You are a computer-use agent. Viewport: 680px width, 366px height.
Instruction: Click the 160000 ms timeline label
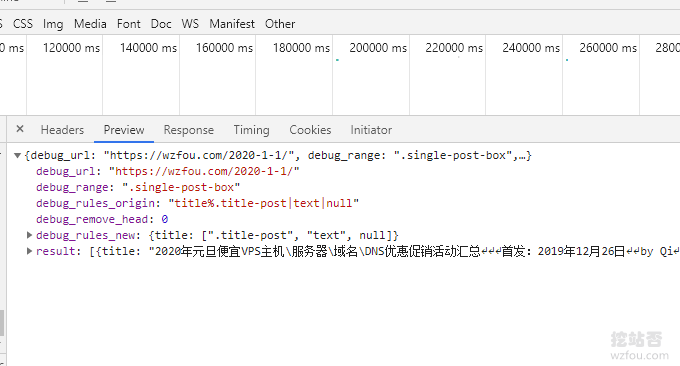224,48
